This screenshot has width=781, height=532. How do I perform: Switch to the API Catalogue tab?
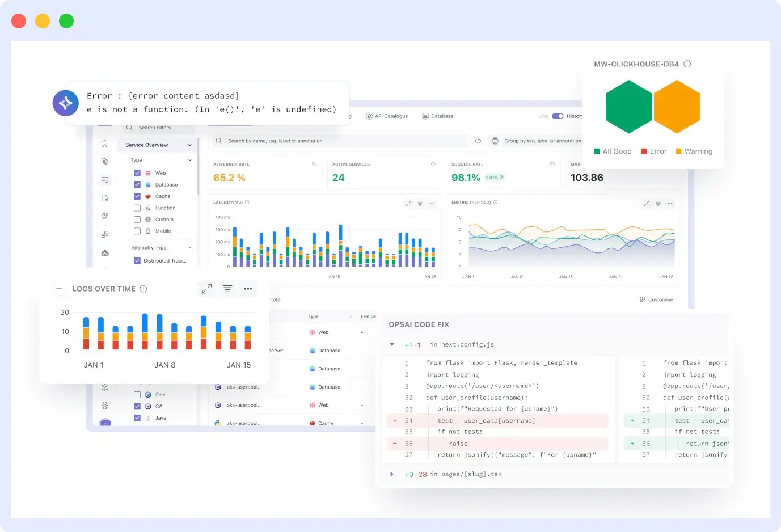click(x=391, y=116)
